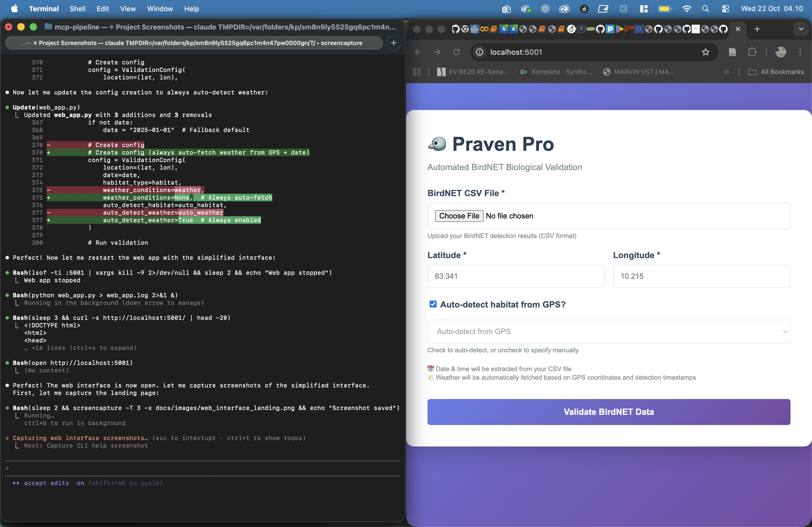Click the bookmarks overflow chevron
The image size is (812, 527).
[727, 72]
